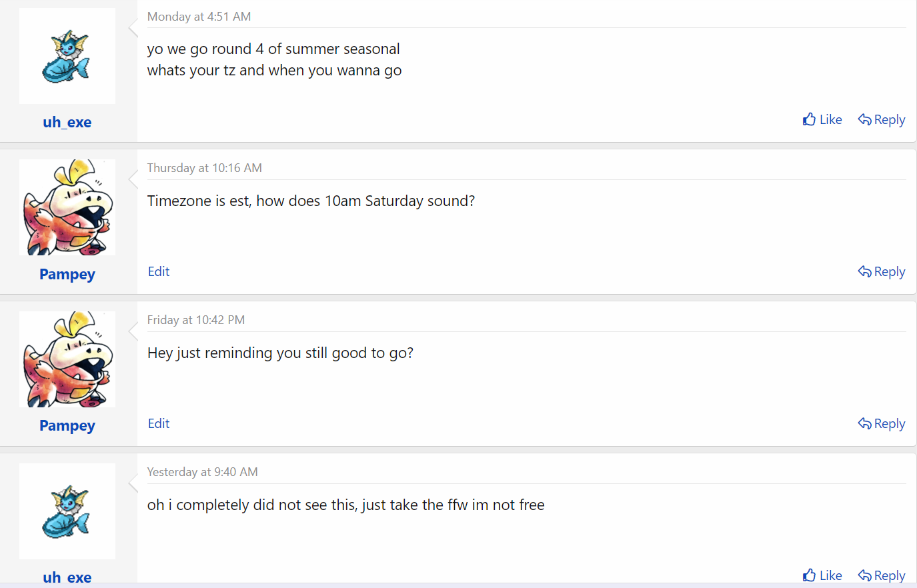Click the "Friday at 10:42 PM" timestamp
Screen dimensions: 917x588
pyautogui.click(x=195, y=320)
